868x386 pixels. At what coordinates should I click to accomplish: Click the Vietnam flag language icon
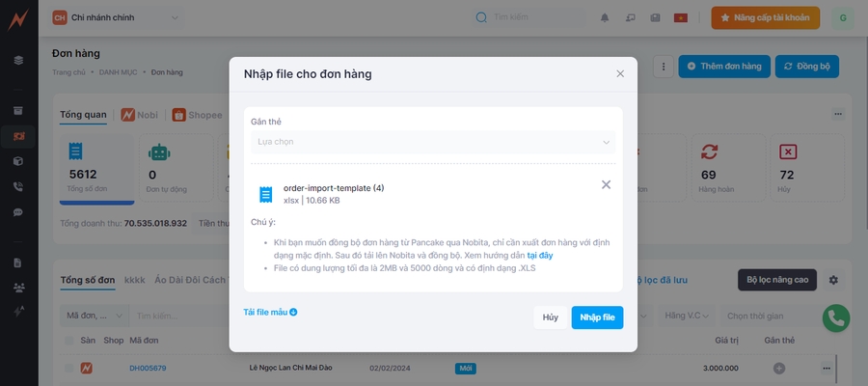[x=681, y=17]
